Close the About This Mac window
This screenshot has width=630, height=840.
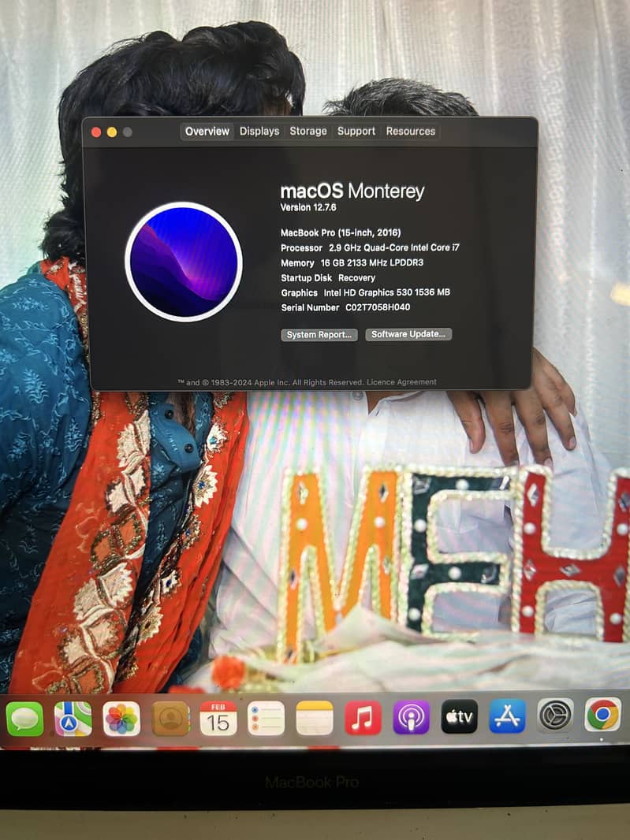[96, 132]
